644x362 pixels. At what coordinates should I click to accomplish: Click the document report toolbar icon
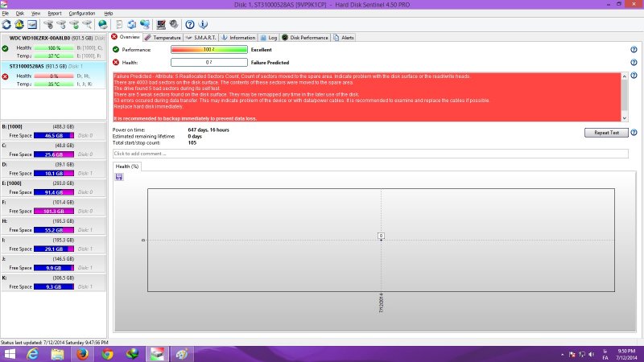click(119, 25)
